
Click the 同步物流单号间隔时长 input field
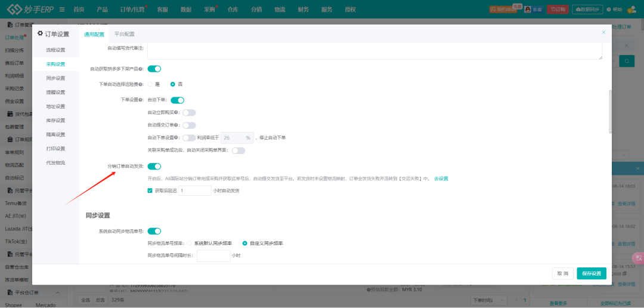coord(213,255)
